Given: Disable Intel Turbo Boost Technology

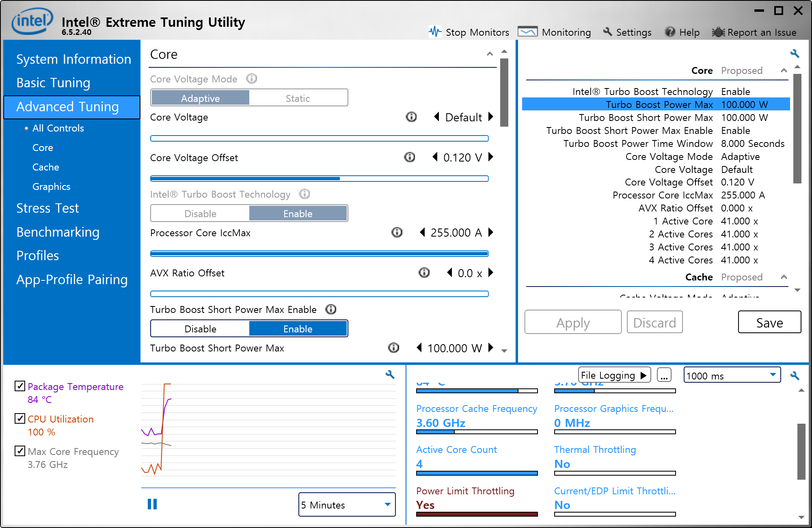Looking at the screenshot, I should pos(200,213).
